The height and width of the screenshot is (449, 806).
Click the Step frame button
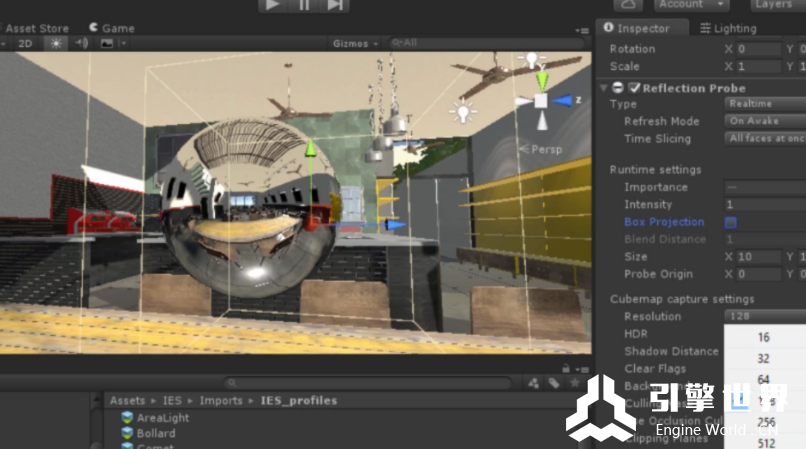(x=335, y=5)
